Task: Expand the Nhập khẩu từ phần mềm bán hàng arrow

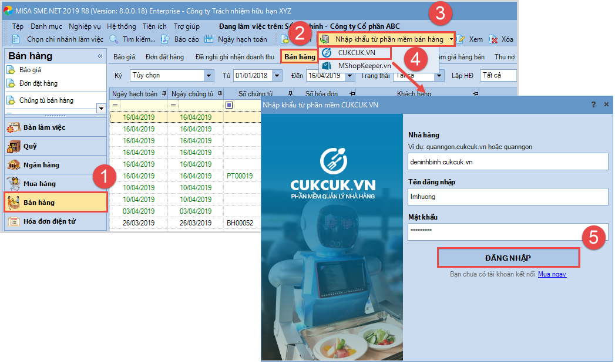Action: (451, 39)
